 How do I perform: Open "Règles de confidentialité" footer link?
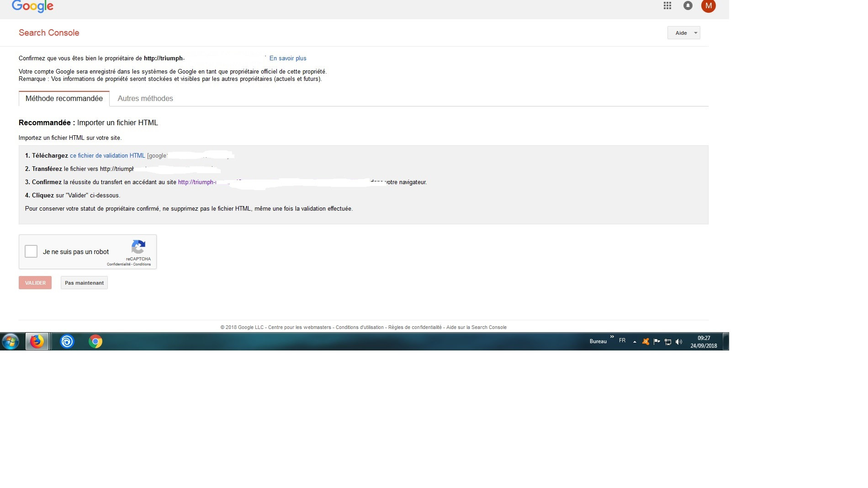click(x=415, y=327)
